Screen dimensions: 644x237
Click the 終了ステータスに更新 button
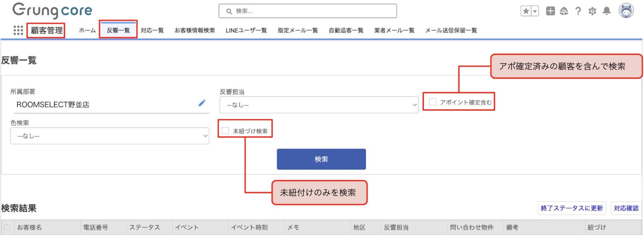572,208
